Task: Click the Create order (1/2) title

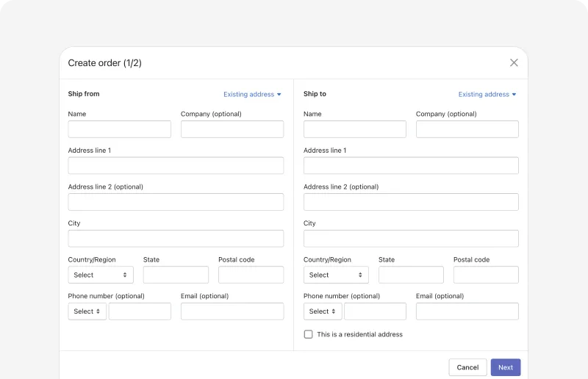Action: tap(104, 63)
